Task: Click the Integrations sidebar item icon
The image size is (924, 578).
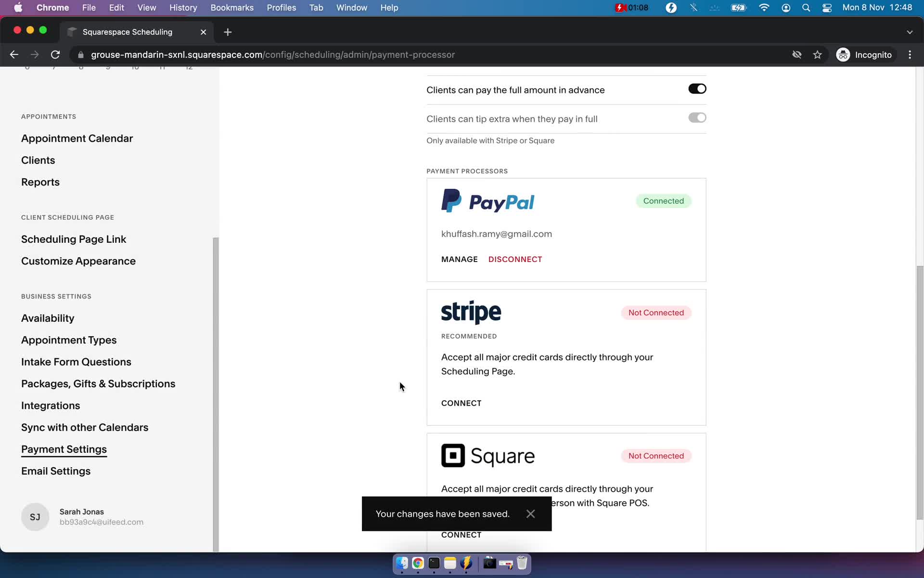Action: 51,405
